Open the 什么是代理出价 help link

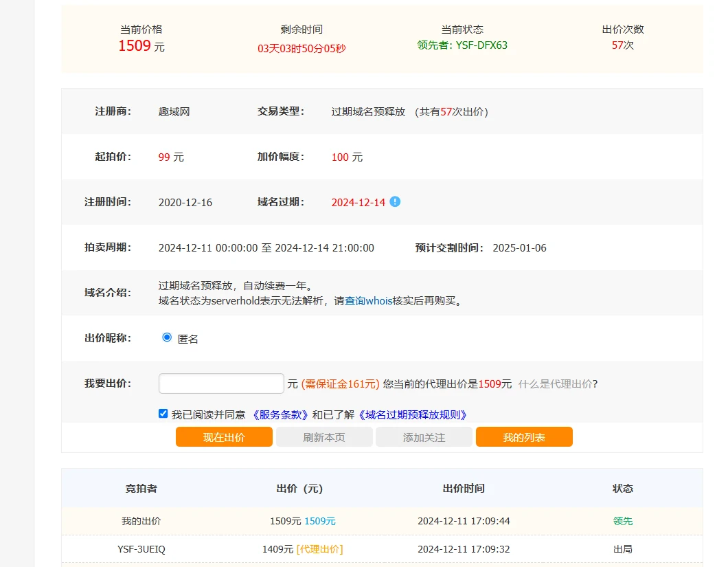point(555,384)
